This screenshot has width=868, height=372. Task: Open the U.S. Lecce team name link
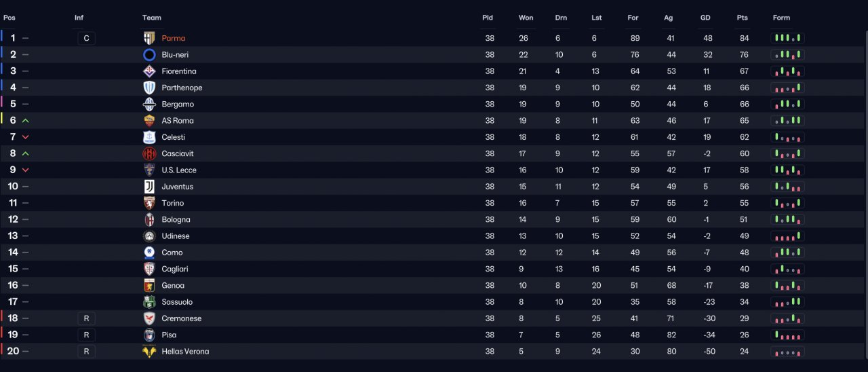point(179,170)
